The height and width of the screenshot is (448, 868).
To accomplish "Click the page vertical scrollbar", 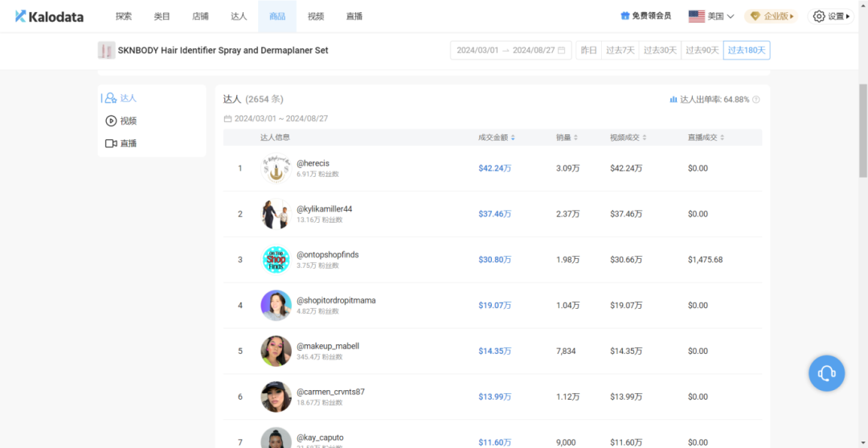I will pos(863,130).
